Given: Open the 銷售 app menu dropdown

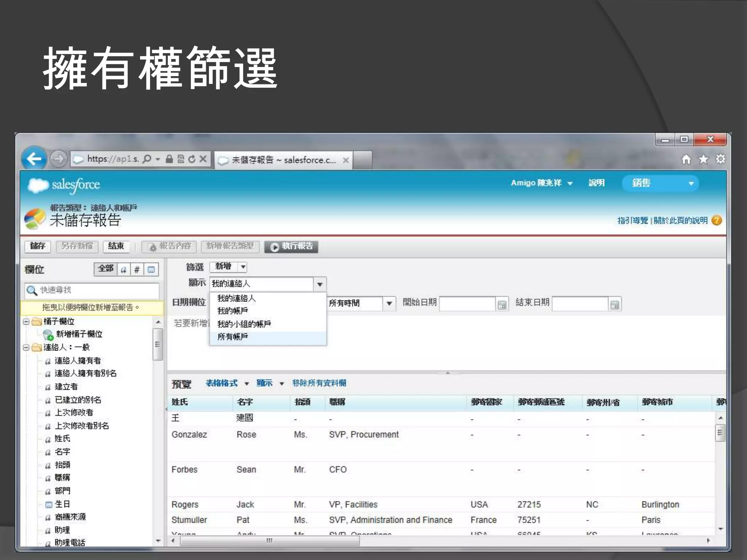Looking at the screenshot, I should pos(690,183).
